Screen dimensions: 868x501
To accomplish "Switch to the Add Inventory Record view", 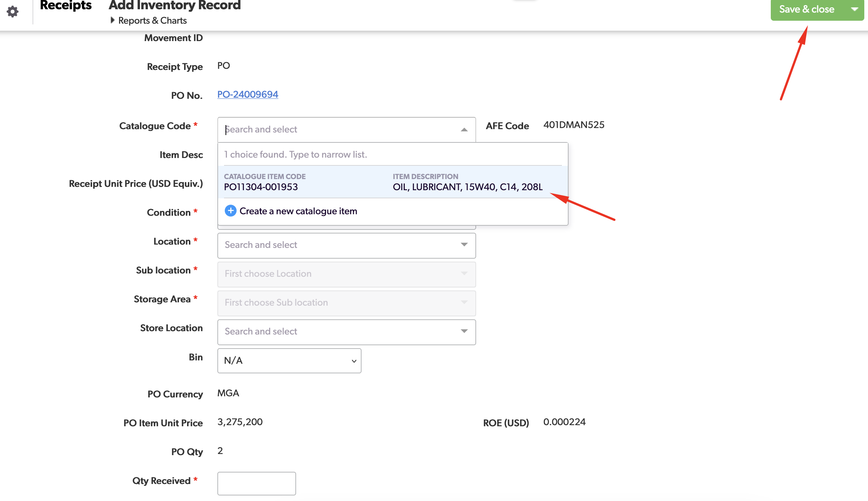I will [x=174, y=6].
